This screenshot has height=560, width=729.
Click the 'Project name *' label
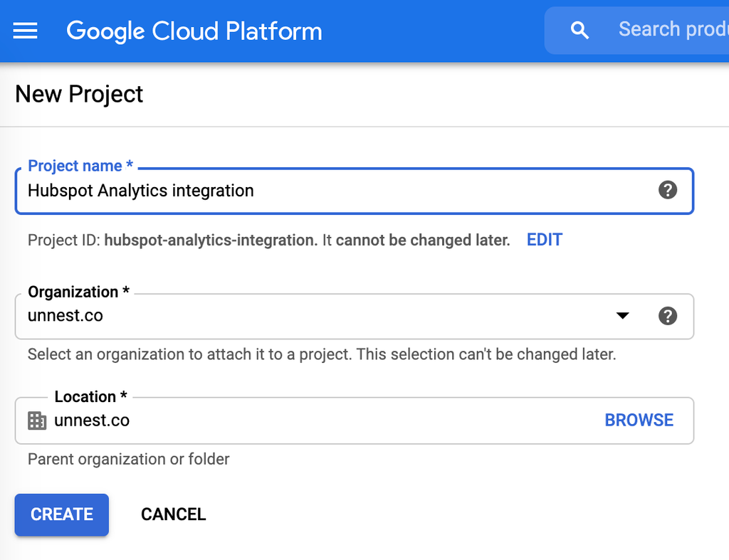[x=80, y=166]
